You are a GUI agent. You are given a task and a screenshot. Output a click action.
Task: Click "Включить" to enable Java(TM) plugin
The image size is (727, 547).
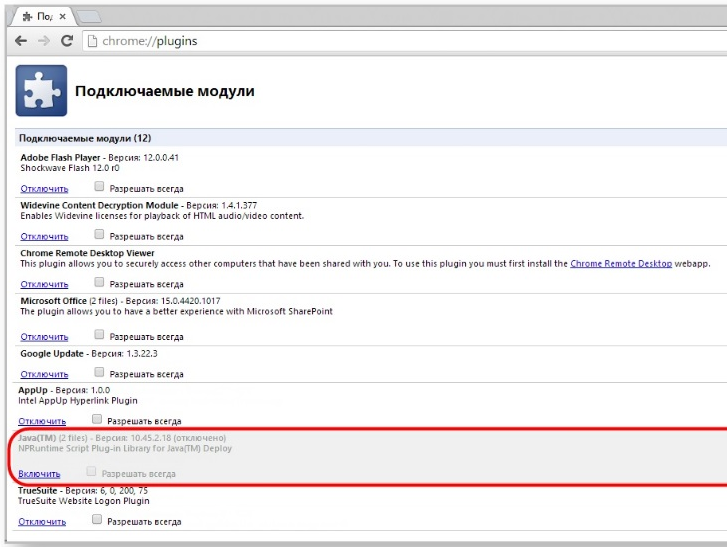click(x=39, y=474)
